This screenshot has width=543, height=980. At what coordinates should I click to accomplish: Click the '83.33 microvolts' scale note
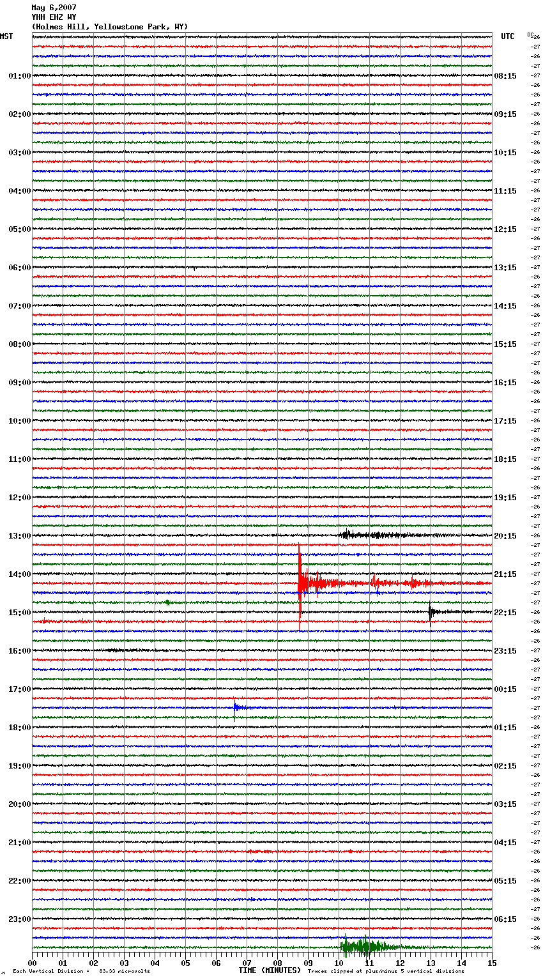click(x=125, y=971)
